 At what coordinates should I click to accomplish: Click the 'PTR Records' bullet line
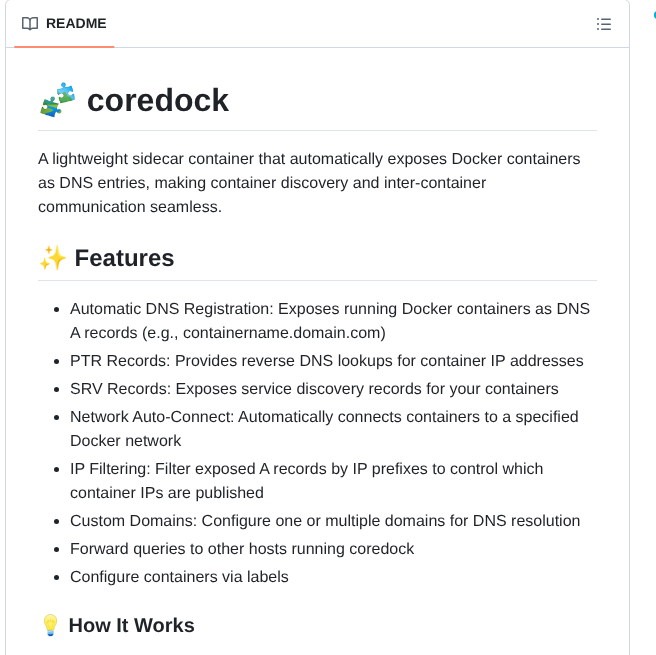click(x=326, y=361)
